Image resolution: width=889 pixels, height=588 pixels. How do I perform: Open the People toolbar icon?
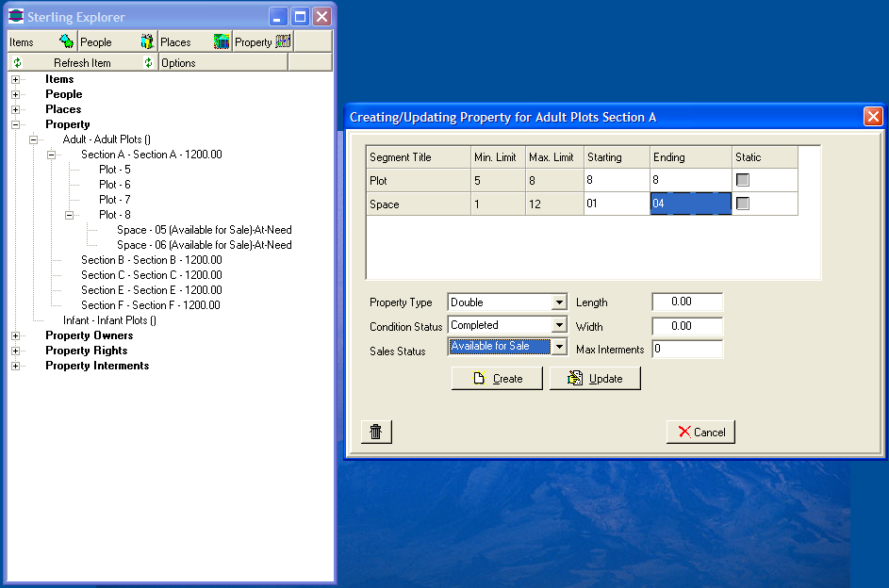point(147,41)
